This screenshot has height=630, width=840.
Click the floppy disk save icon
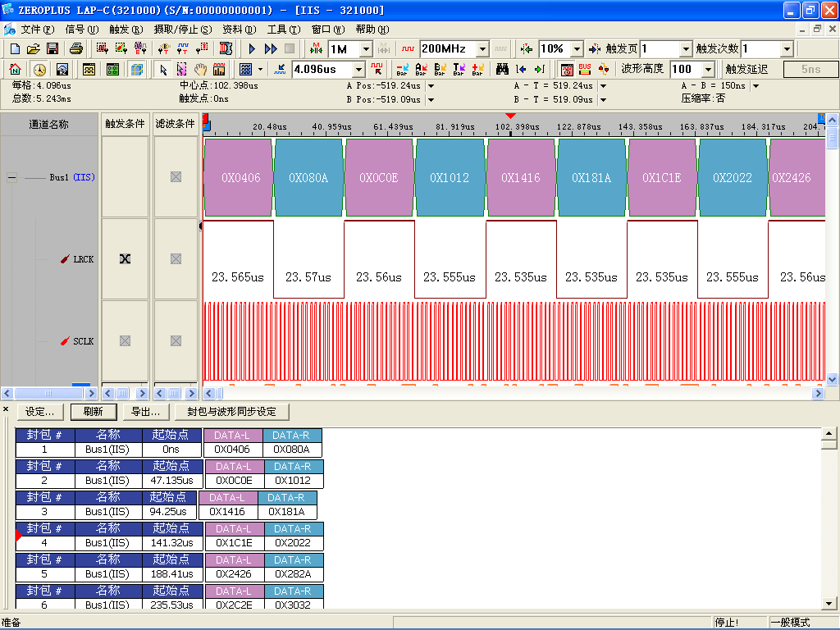coord(52,49)
